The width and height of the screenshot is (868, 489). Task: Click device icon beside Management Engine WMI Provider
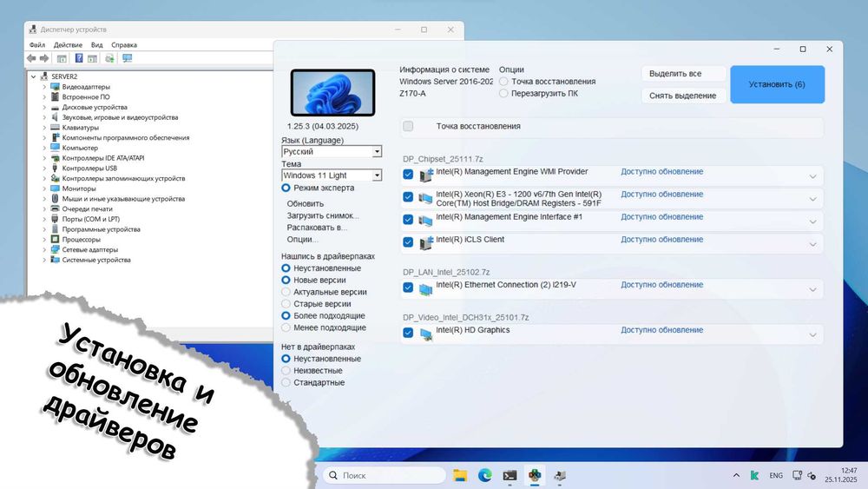(x=425, y=175)
